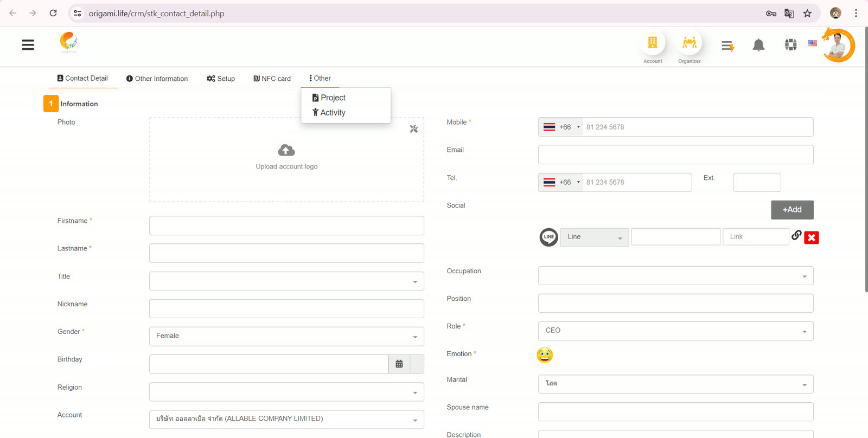Screen dimensions: 868x438
Task: Open the Line social type dropdown
Action: tap(595, 237)
